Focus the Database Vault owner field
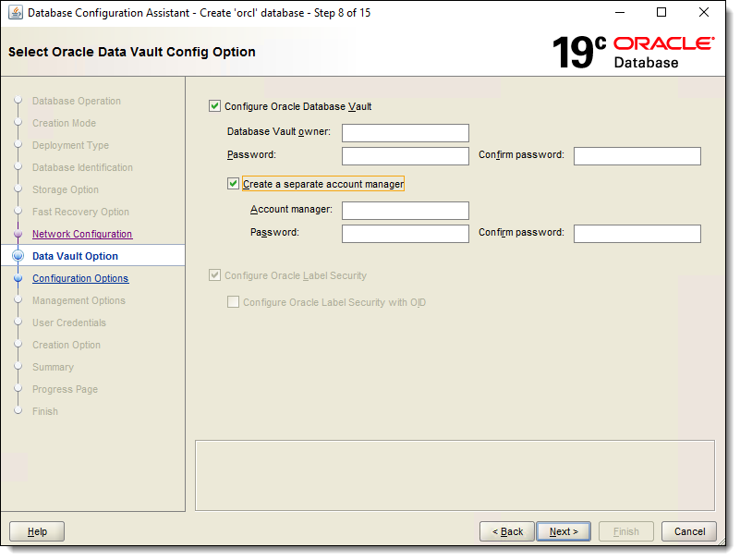This screenshot has height=560, width=740. click(405, 133)
